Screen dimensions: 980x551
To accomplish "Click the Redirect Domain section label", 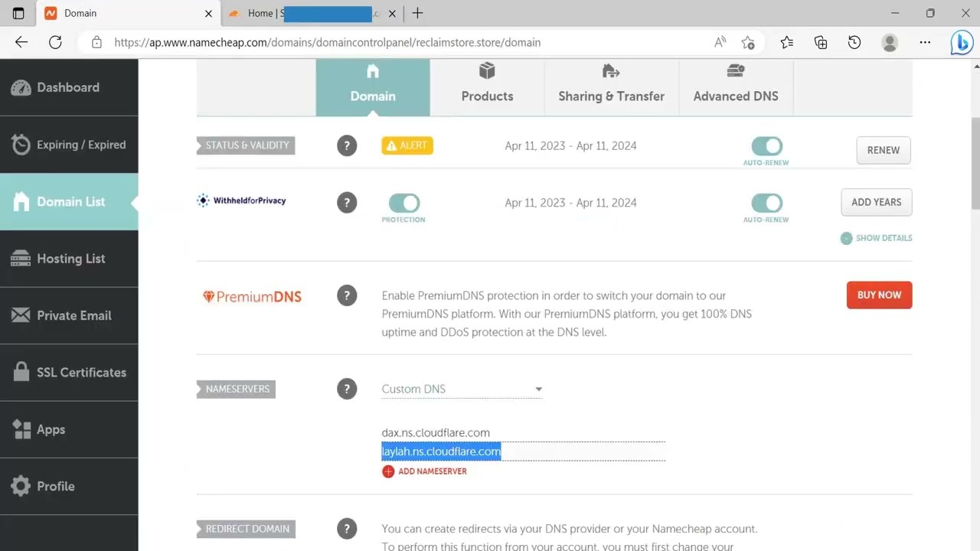I will click(x=246, y=529).
